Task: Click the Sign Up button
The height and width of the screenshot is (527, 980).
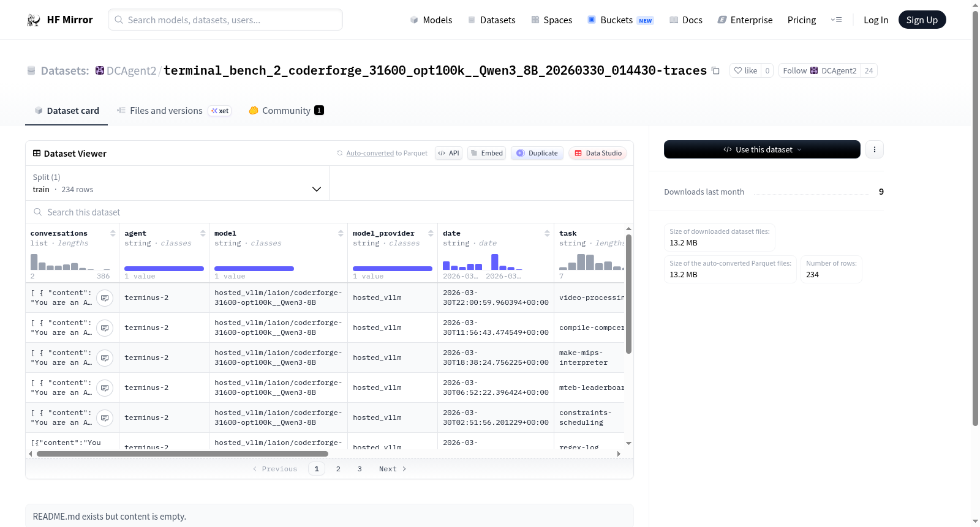Action: click(922, 20)
